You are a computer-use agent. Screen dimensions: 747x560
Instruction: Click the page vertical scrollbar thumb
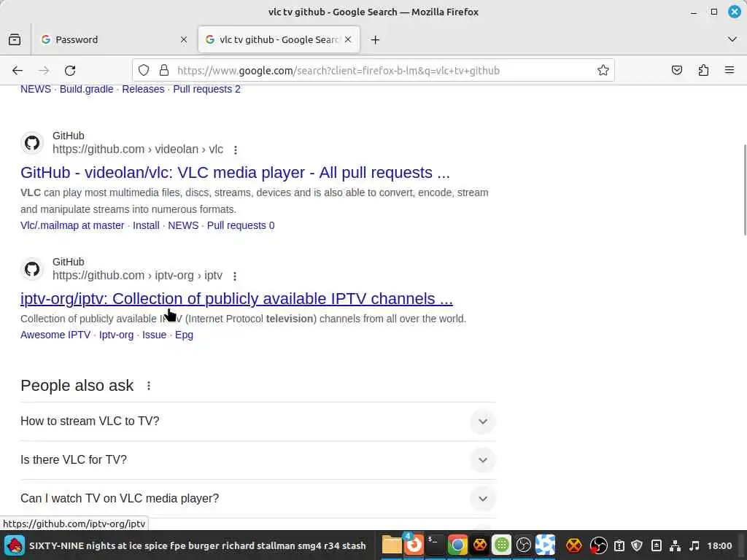pos(745,190)
